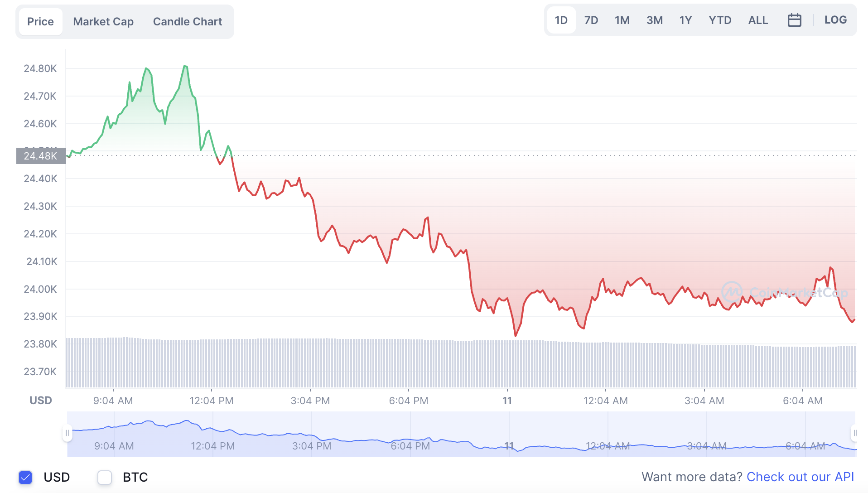Viewport: 868px width, 493px height.
Task: Select the 1M time range
Action: 622,20
